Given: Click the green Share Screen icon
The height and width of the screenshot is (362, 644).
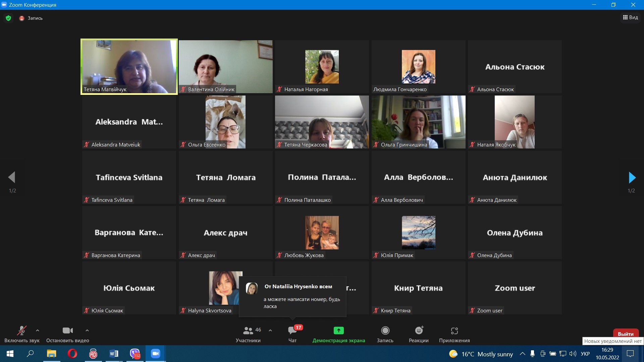Looking at the screenshot, I should point(338,331).
